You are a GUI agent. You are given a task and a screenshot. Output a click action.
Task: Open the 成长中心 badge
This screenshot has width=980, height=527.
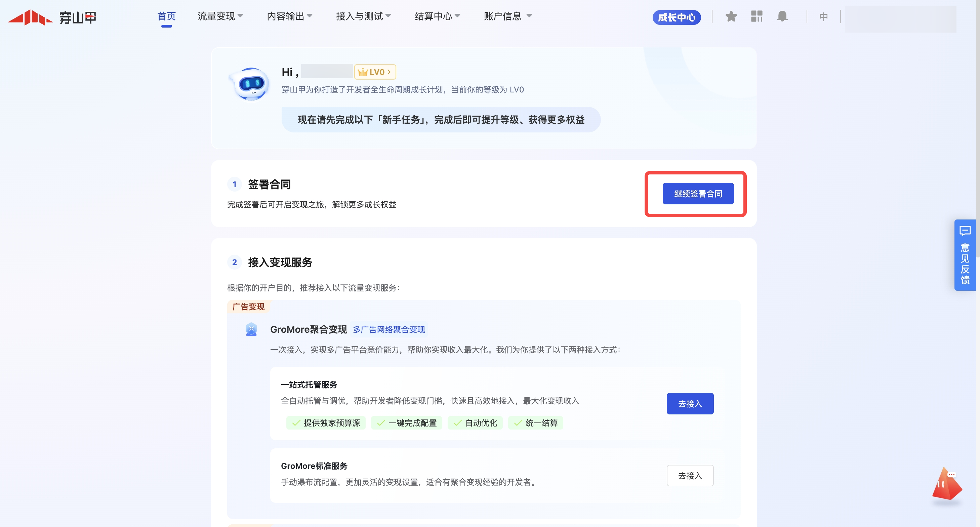coord(677,17)
